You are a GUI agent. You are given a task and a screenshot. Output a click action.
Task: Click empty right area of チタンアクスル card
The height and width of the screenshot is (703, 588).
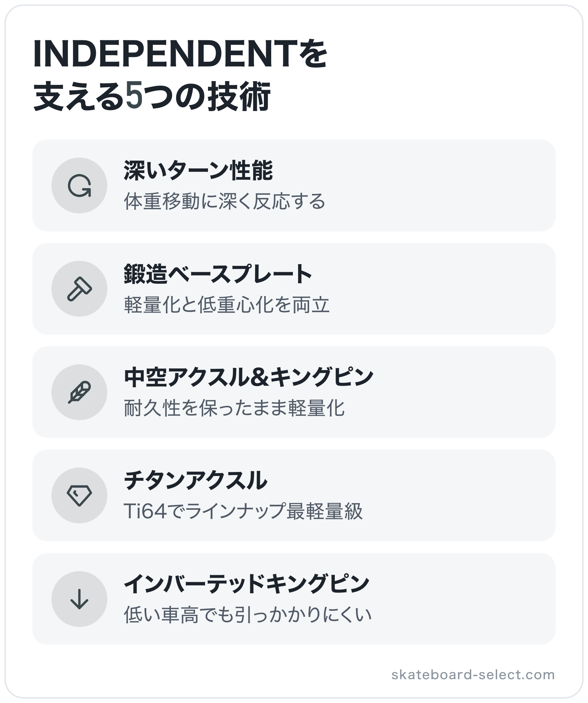pyautogui.click(x=459, y=495)
